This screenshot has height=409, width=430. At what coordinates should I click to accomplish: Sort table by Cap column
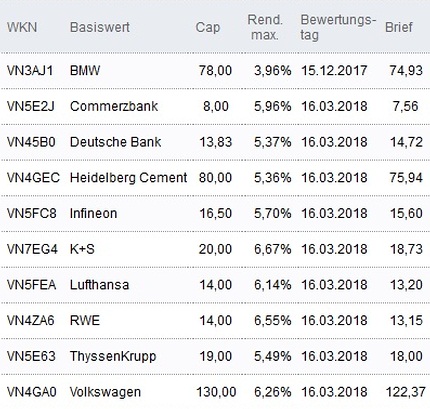tap(208, 28)
